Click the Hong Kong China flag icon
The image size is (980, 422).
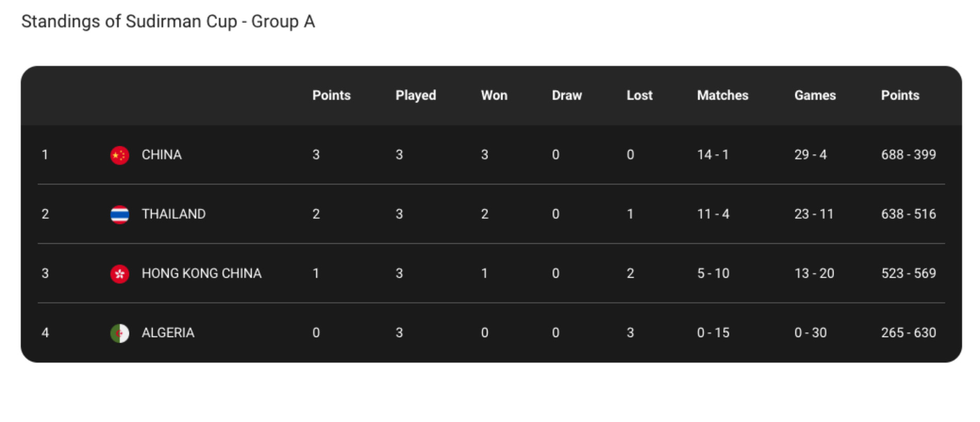(x=120, y=274)
